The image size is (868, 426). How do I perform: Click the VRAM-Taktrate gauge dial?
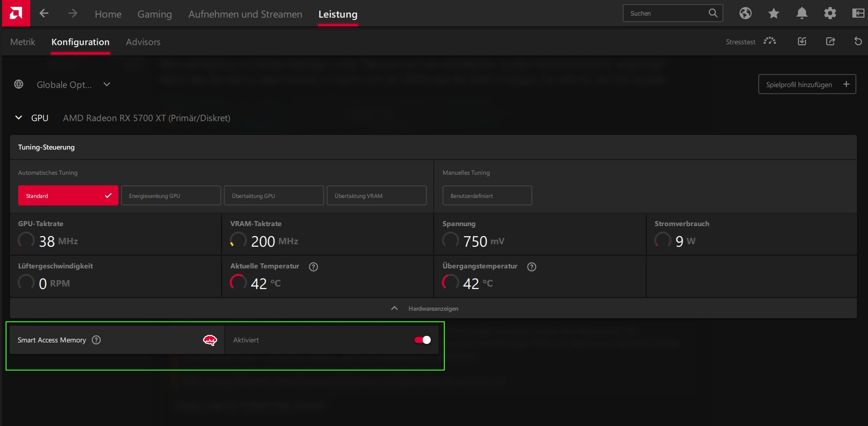(238, 240)
